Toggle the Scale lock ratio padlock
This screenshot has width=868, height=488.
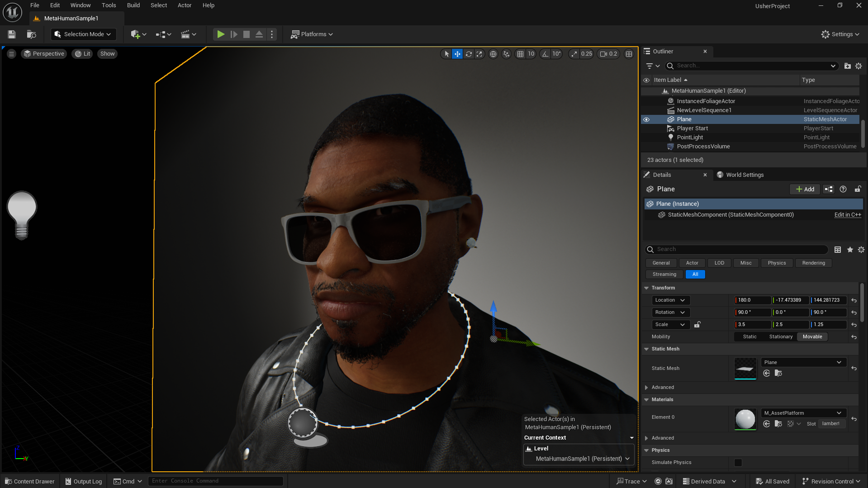point(697,325)
